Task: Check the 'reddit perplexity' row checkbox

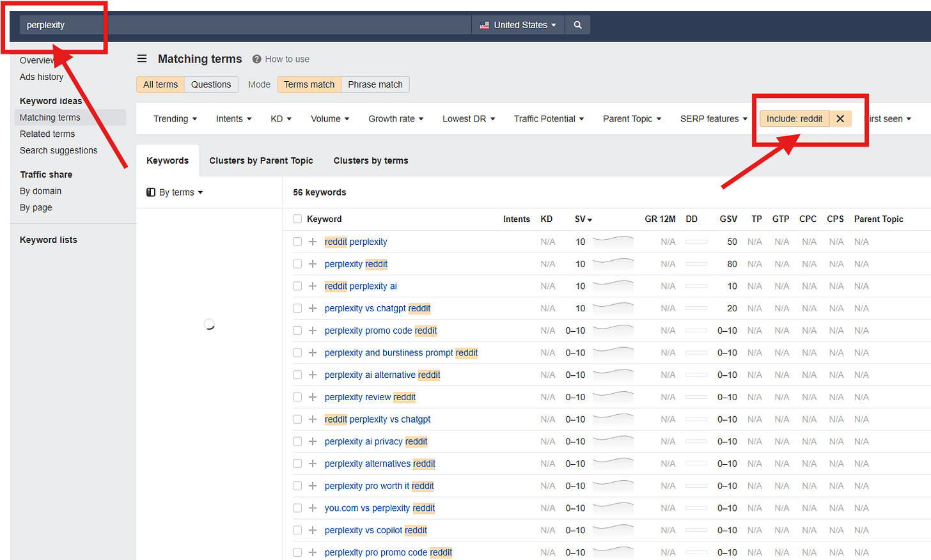Action: click(297, 242)
